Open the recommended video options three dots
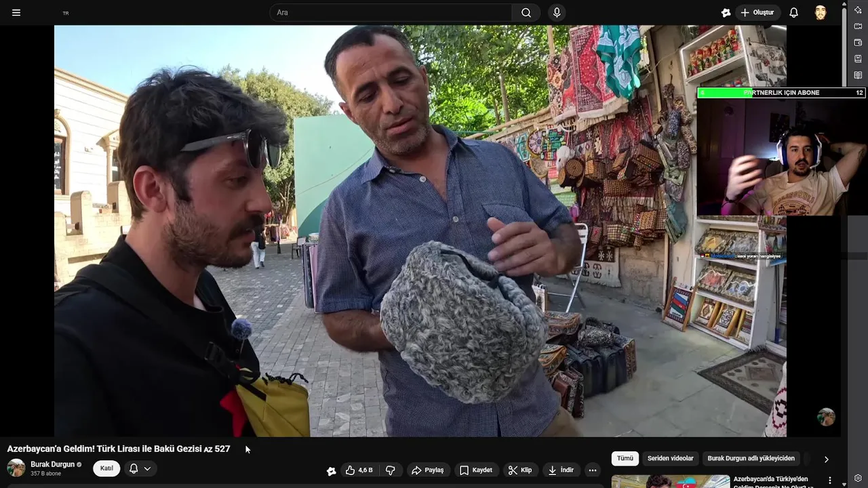This screenshot has height=488, width=868. [x=829, y=480]
